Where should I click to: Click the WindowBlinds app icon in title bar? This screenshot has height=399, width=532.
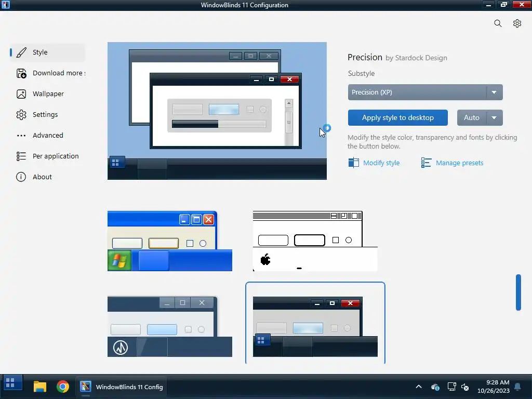pyautogui.click(x=6, y=5)
